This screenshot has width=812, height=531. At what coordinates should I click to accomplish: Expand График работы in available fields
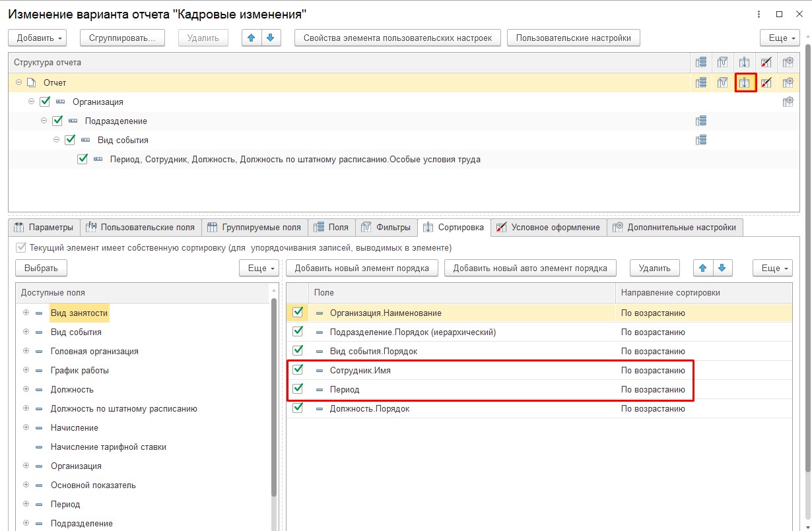click(x=26, y=370)
